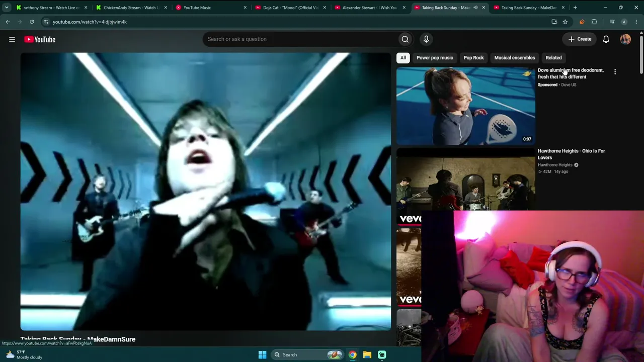The height and width of the screenshot is (362, 644).
Task: Open YouTube notifications bell
Action: 606,39
